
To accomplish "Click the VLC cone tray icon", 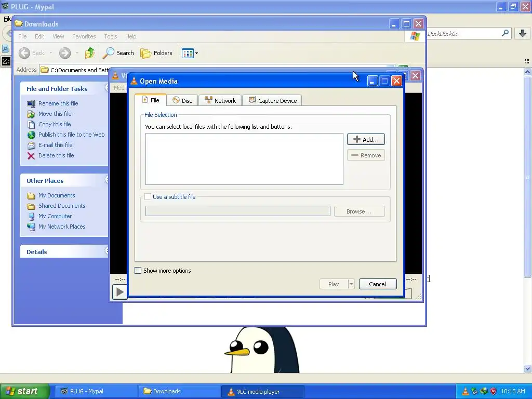I will (465, 391).
